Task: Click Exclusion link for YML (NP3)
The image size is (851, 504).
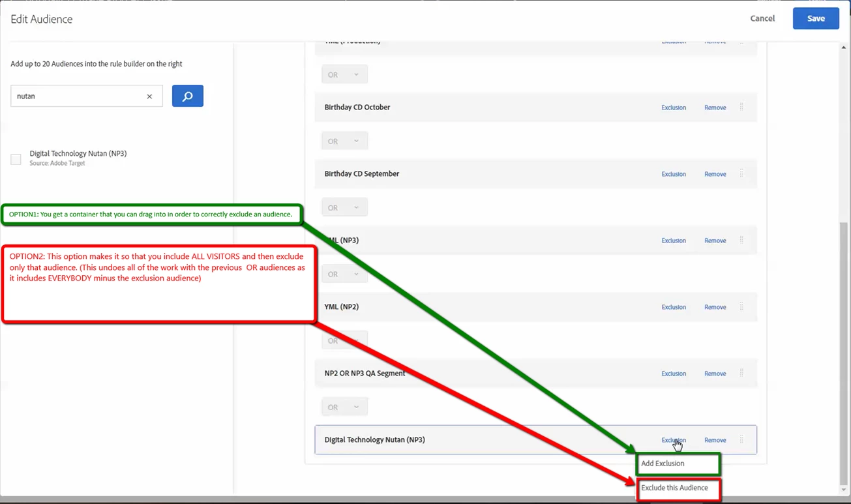Action: pyautogui.click(x=674, y=241)
